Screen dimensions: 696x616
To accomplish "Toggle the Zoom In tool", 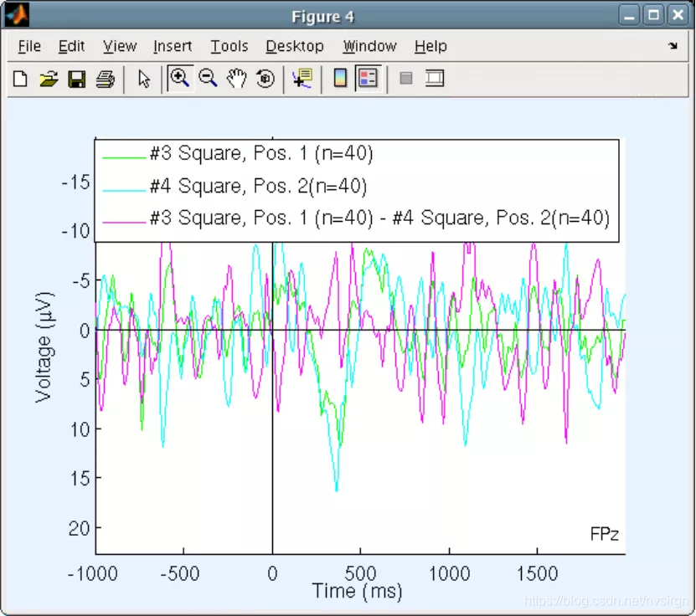I will point(180,79).
